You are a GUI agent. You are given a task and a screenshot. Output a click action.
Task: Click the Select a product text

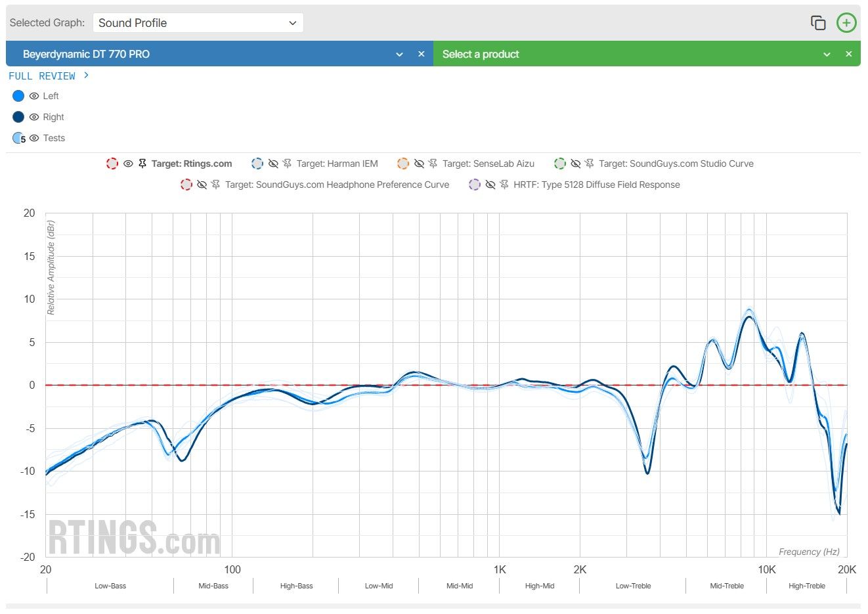pyautogui.click(x=481, y=55)
